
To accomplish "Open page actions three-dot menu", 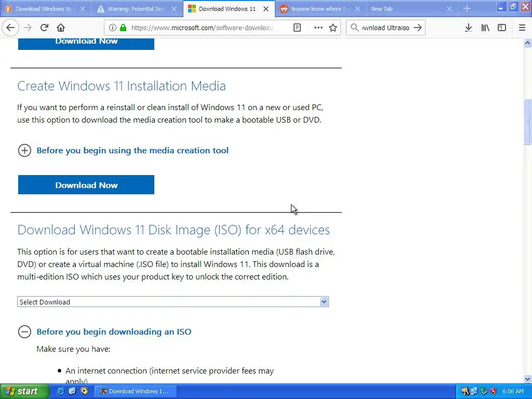I will coord(318,28).
